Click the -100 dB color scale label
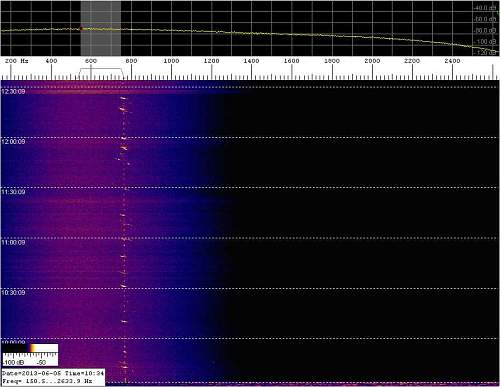This screenshot has height=387, width=500. tap(13, 362)
